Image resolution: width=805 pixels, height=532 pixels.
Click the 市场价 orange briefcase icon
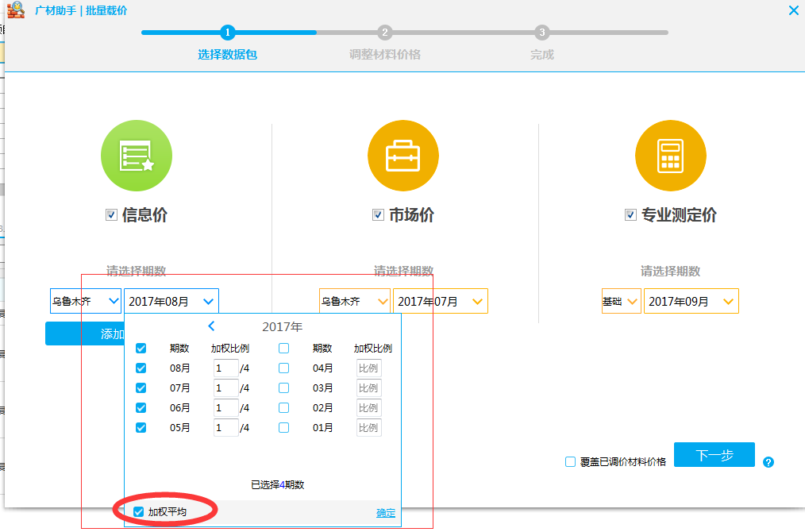(x=402, y=156)
